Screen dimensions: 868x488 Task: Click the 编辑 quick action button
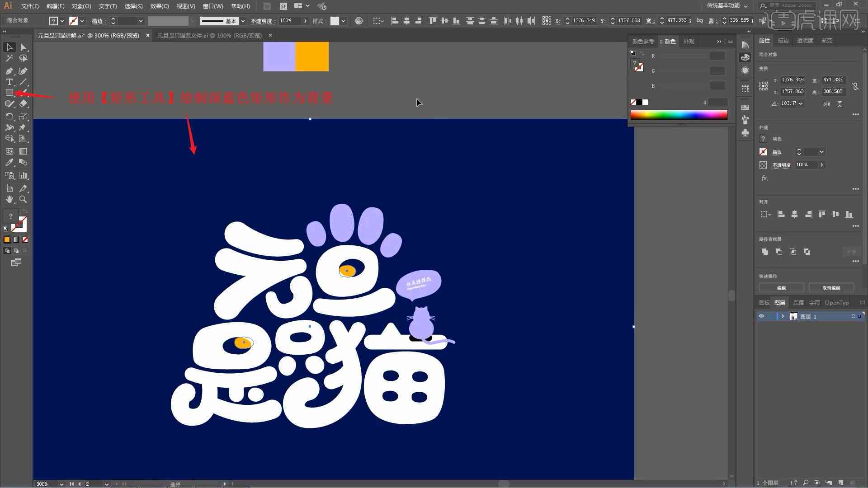coord(782,288)
